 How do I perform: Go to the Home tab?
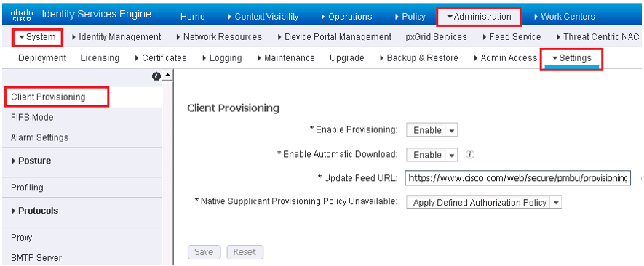click(193, 17)
